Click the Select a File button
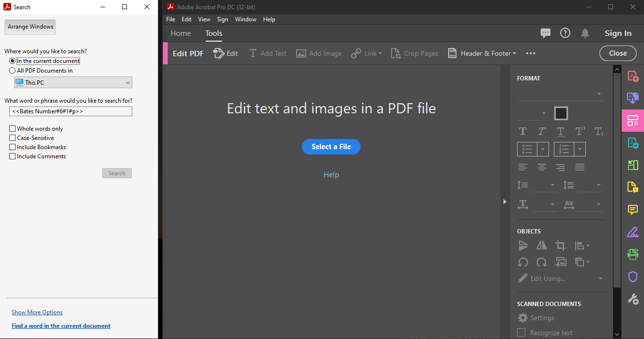The image size is (644, 339). (331, 147)
